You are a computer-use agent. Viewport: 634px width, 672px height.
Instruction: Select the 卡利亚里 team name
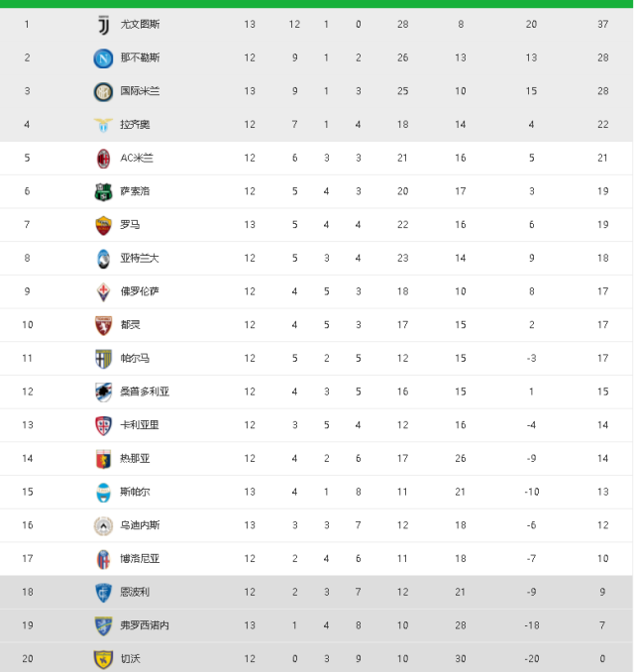click(140, 425)
